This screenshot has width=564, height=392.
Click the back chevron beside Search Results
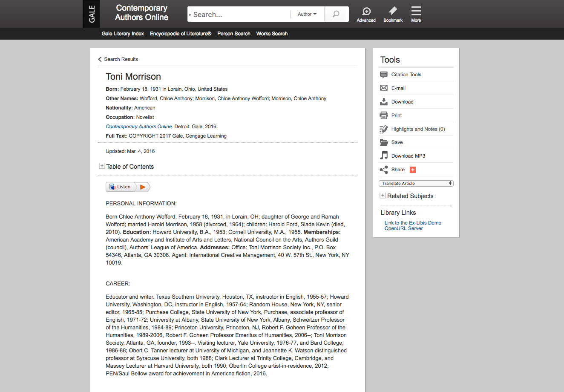100,59
